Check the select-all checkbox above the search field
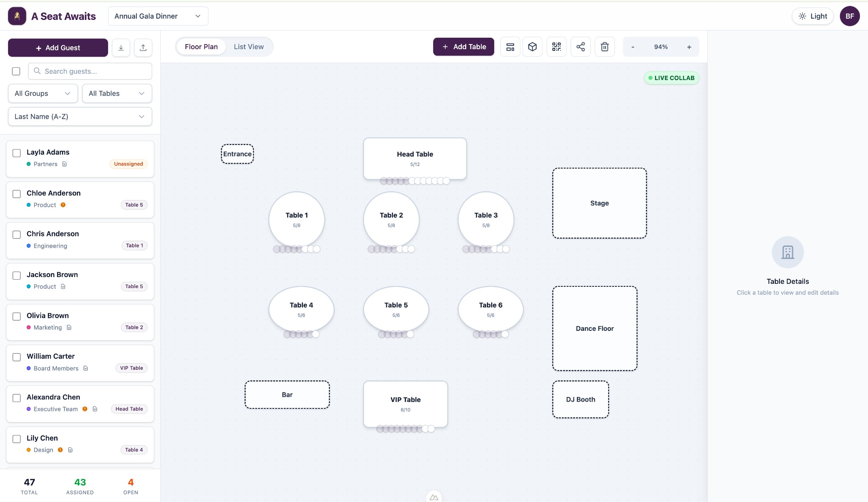This screenshot has height=502, width=868. (16, 71)
